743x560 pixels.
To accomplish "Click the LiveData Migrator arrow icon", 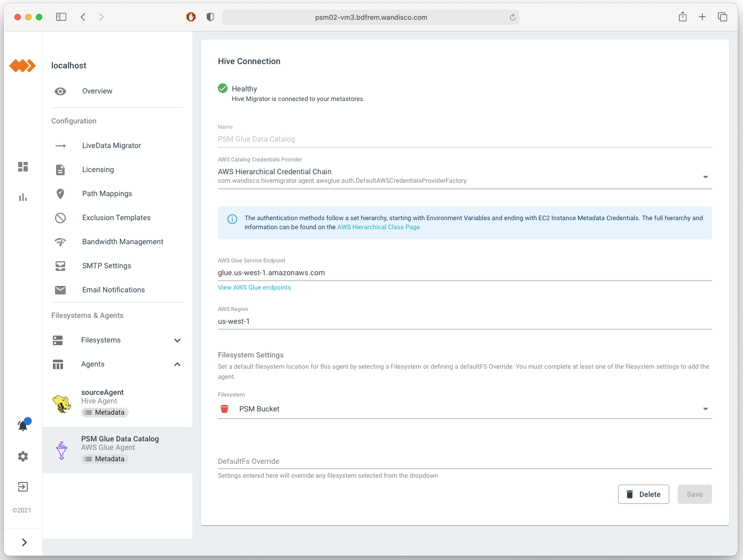I will (60, 146).
